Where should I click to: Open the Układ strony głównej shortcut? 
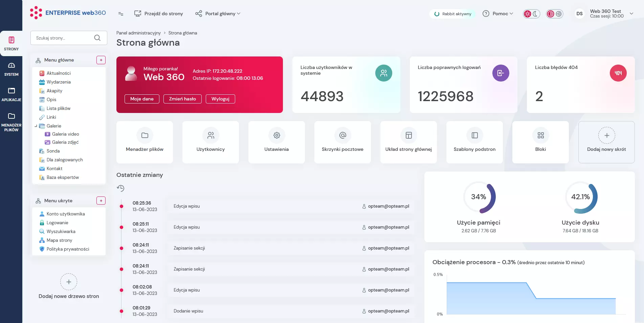[x=408, y=142]
